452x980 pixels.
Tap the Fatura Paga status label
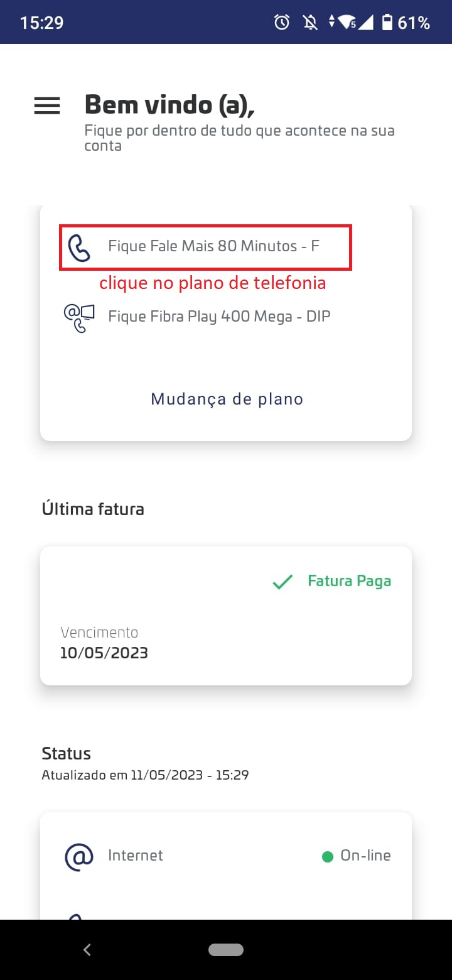tap(349, 581)
